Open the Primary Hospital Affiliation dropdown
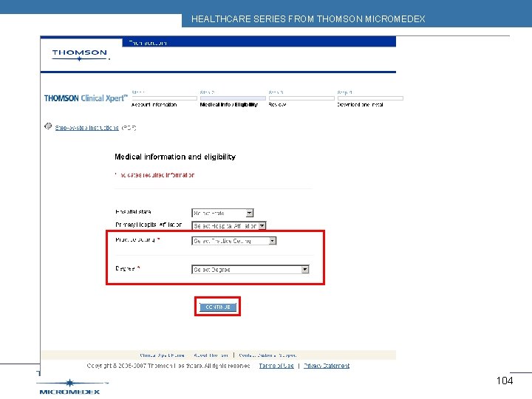The width and height of the screenshot is (532, 399). click(x=228, y=225)
